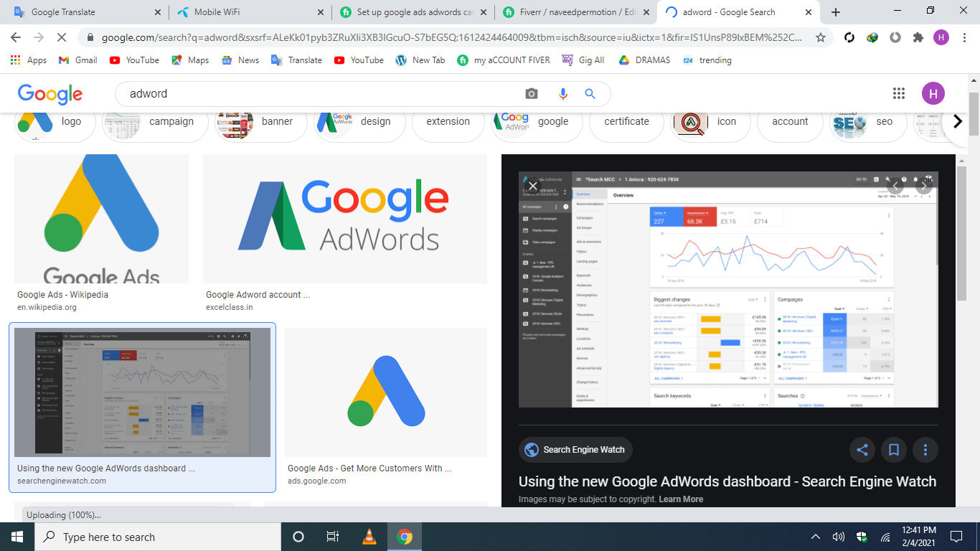Visit the Search Engine Watch source button

575,450
